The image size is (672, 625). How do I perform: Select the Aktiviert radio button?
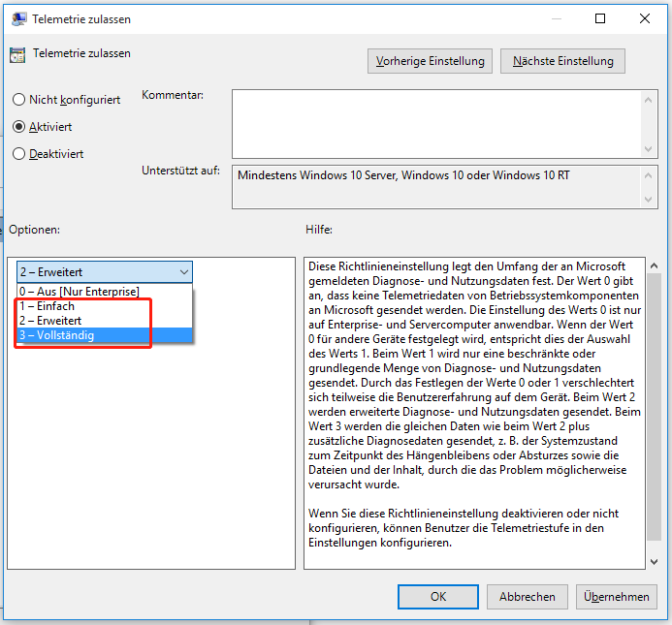[18, 127]
